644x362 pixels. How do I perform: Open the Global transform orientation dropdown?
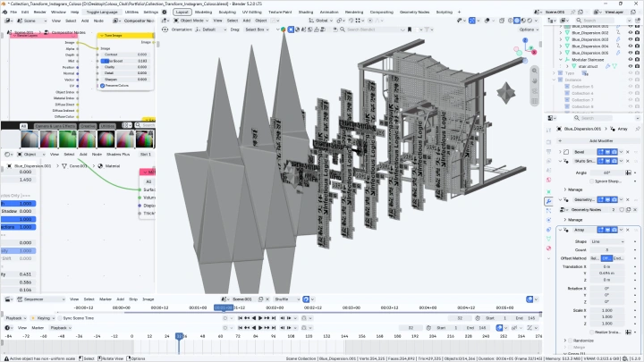(x=321, y=20)
